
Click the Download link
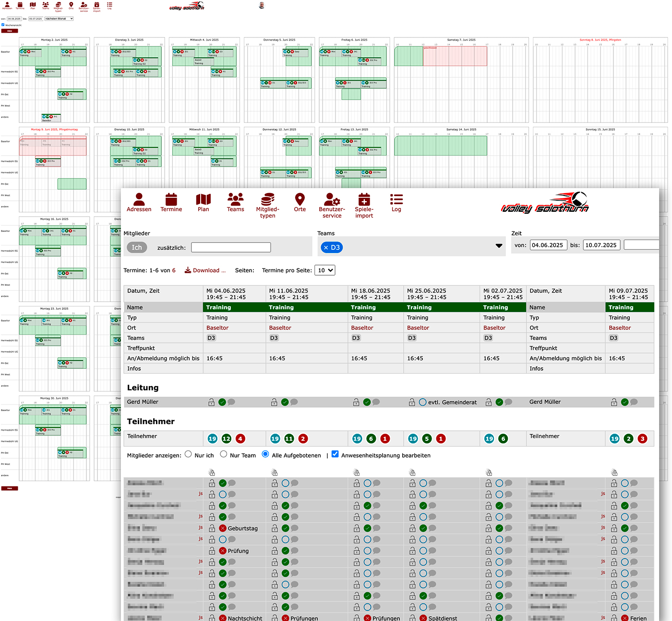click(205, 270)
